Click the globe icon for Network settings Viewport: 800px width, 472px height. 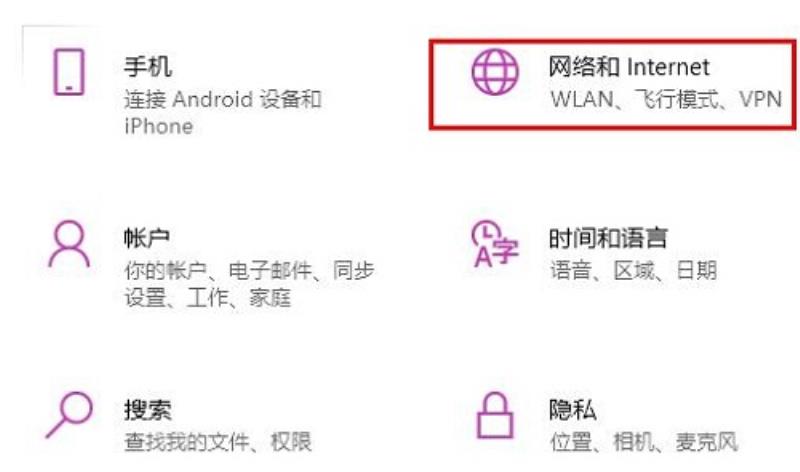(495, 72)
